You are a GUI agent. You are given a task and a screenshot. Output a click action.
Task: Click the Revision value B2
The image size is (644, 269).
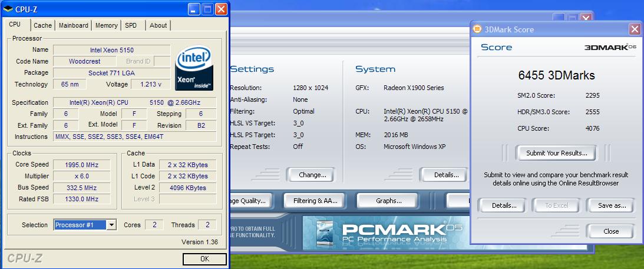(x=201, y=125)
